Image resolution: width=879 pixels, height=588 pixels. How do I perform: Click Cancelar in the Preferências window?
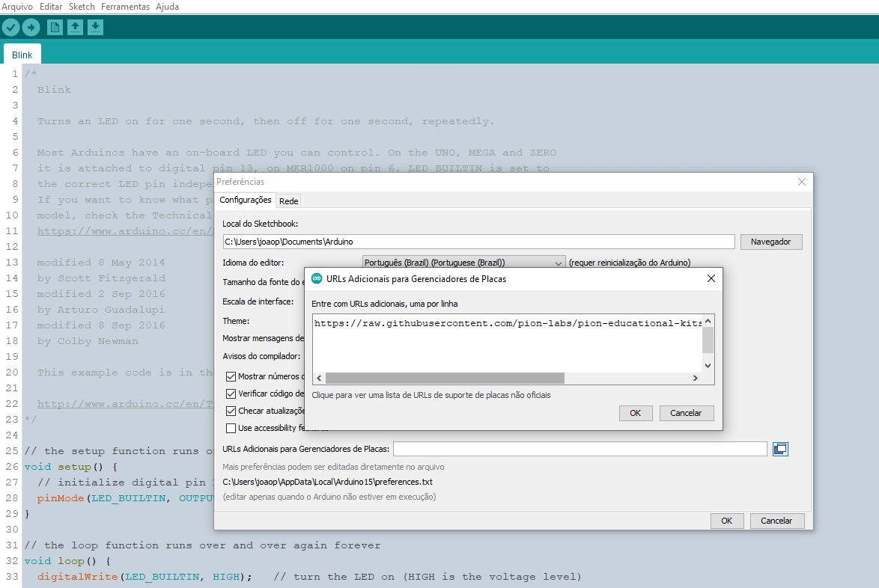(x=776, y=521)
